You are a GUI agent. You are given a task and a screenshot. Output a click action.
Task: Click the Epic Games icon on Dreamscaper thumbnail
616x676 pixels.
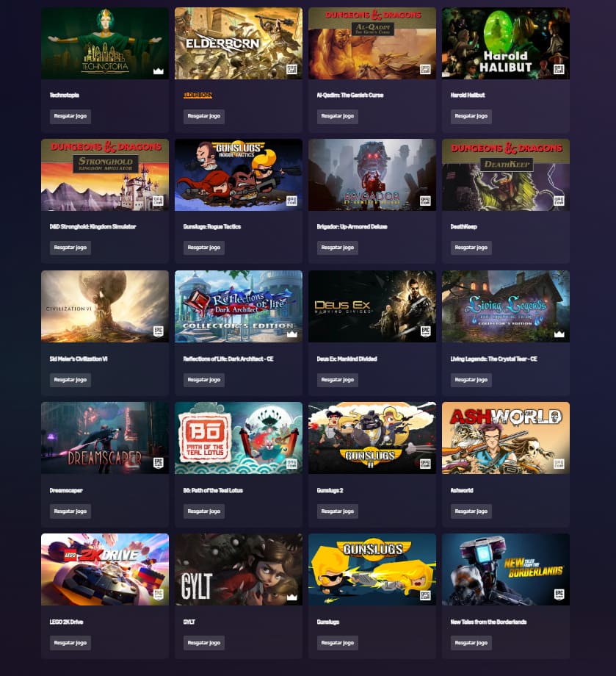159,463
